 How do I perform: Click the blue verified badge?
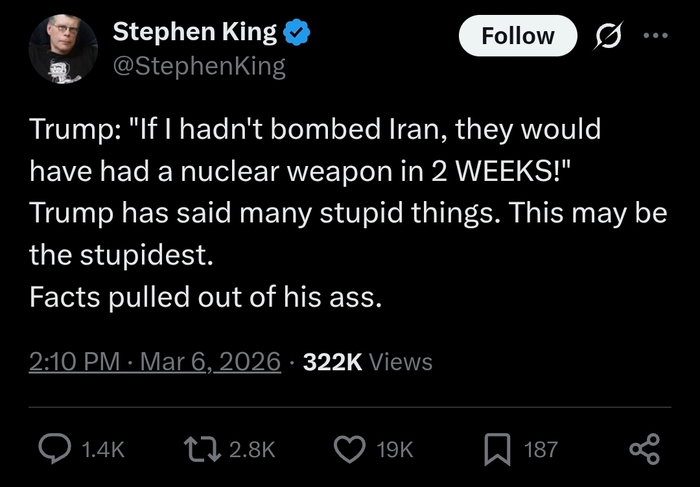click(297, 33)
